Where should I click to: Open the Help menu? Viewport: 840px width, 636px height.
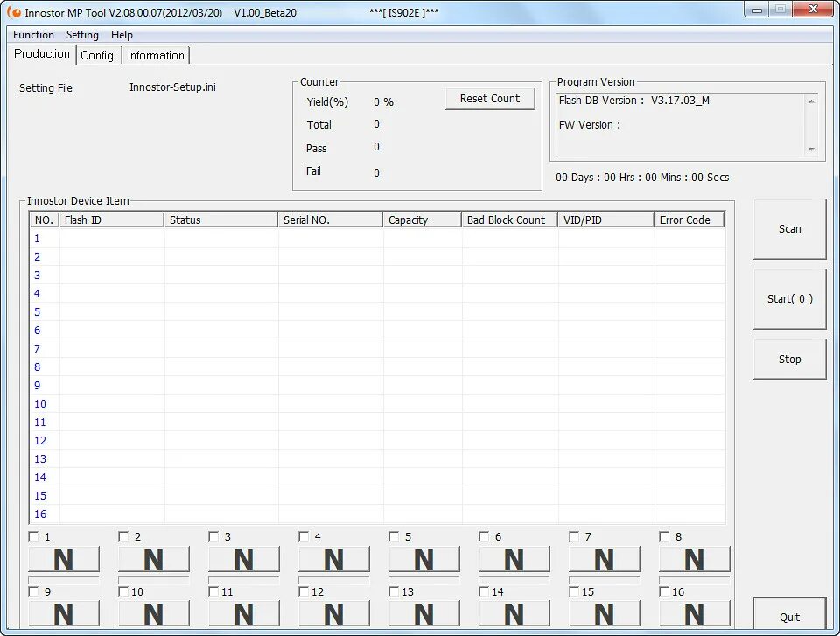(x=122, y=35)
